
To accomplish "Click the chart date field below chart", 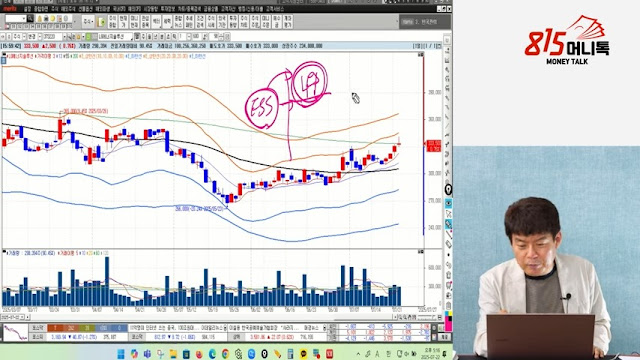I will (x=13, y=317).
